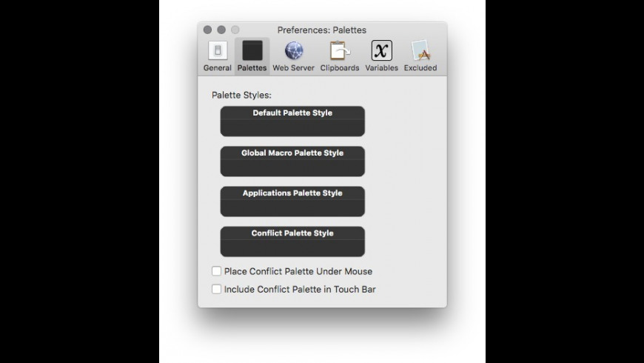Open the Web Server globe icon
This screenshot has width=644, height=363.
[x=294, y=50]
